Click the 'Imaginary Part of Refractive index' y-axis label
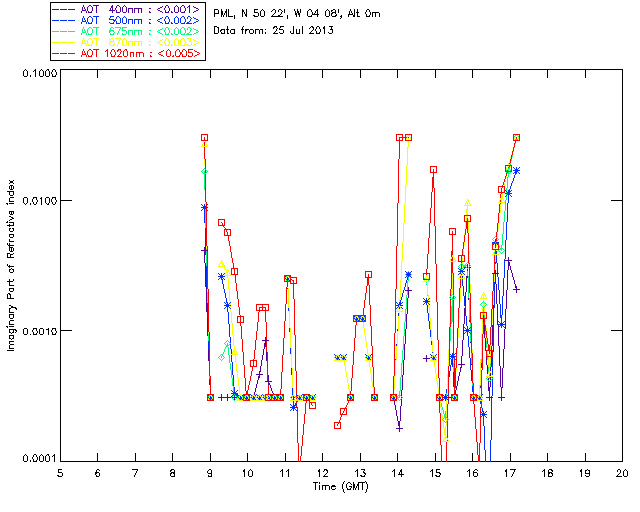Viewport: 640px width, 512px height. tap(11, 265)
